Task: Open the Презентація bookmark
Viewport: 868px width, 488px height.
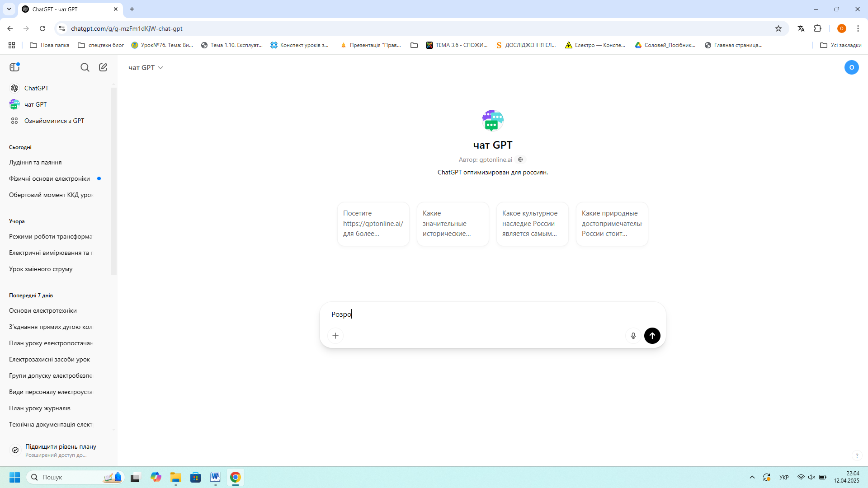Action: [x=371, y=45]
